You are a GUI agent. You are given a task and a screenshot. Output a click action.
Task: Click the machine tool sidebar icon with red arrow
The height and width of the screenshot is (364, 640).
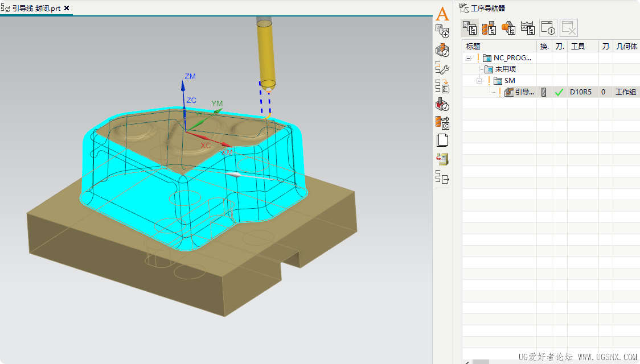pos(442,159)
